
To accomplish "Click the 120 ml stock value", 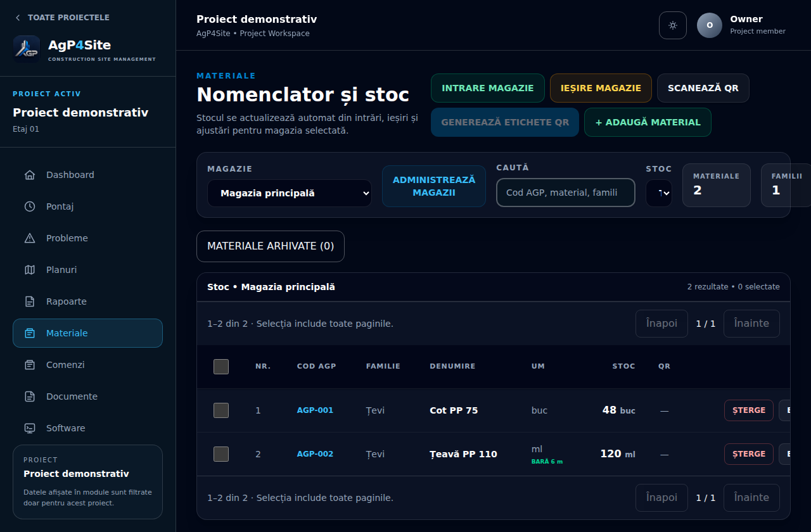I will click(618, 454).
